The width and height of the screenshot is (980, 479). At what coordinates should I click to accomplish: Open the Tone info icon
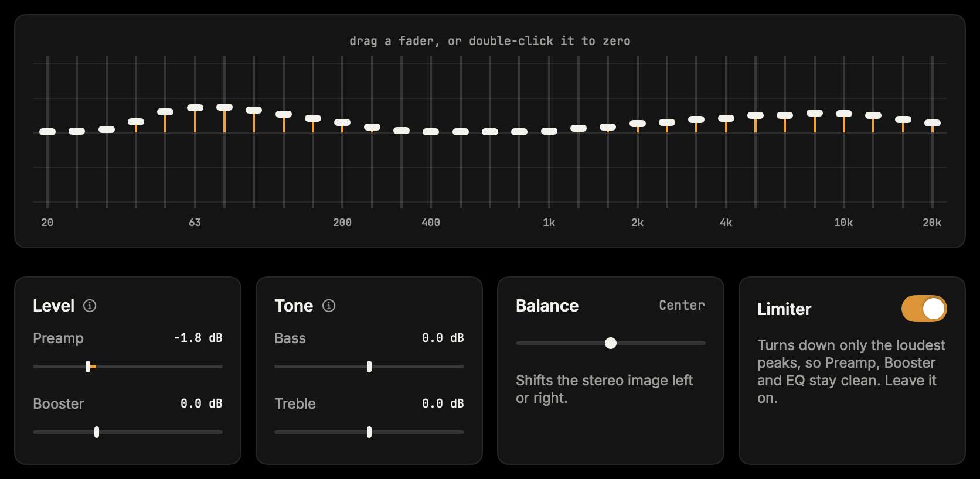pyautogui.click(x=329, y=306)
